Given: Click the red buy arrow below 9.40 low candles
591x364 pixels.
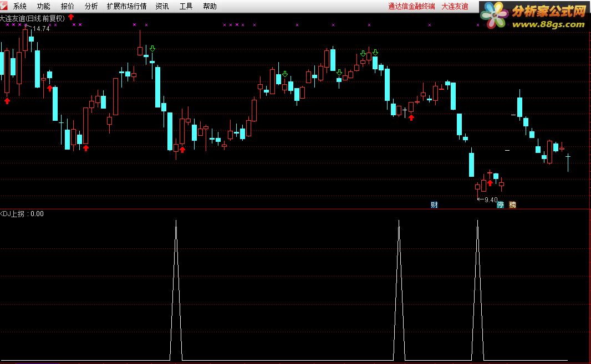Looking at the screenshot, I should coord(490,183).
